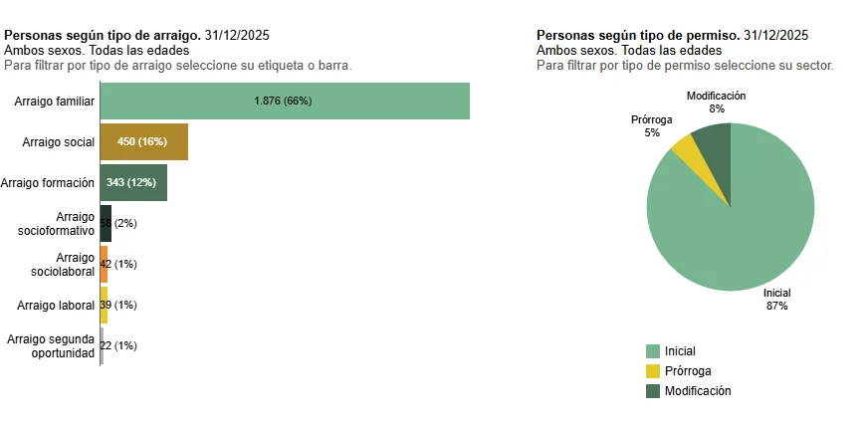
Task: Click the yellow Prórroga pie sector
Action: coord(683,146)
